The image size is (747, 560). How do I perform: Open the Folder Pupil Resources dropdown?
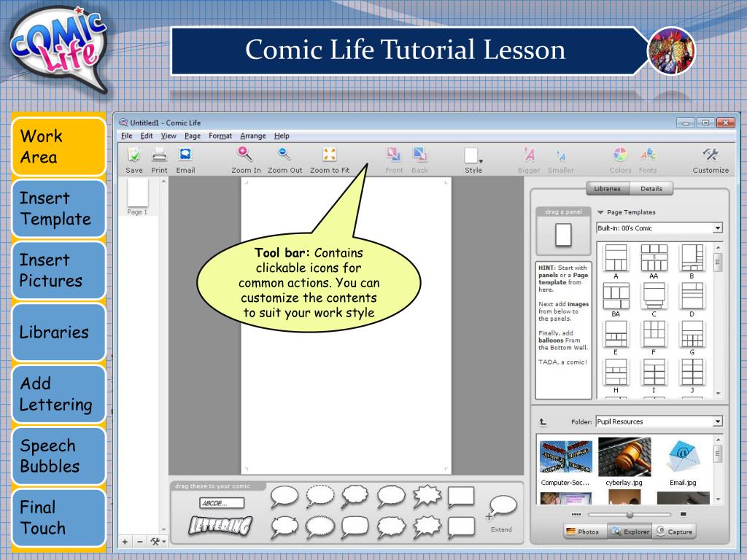659,421
